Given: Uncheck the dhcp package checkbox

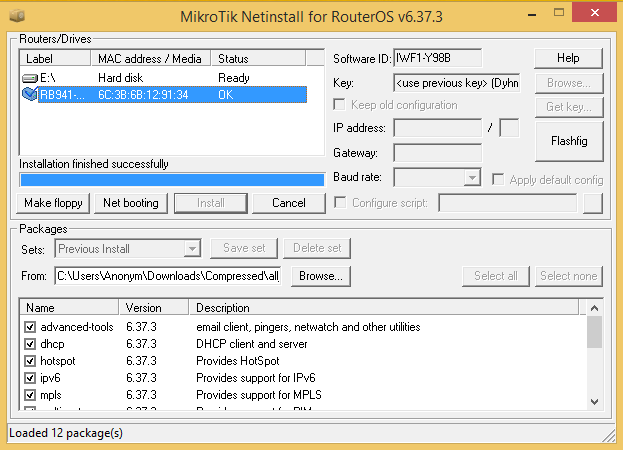Looking at the screenshot, I should pyautogui.click(x=30, y=344).
